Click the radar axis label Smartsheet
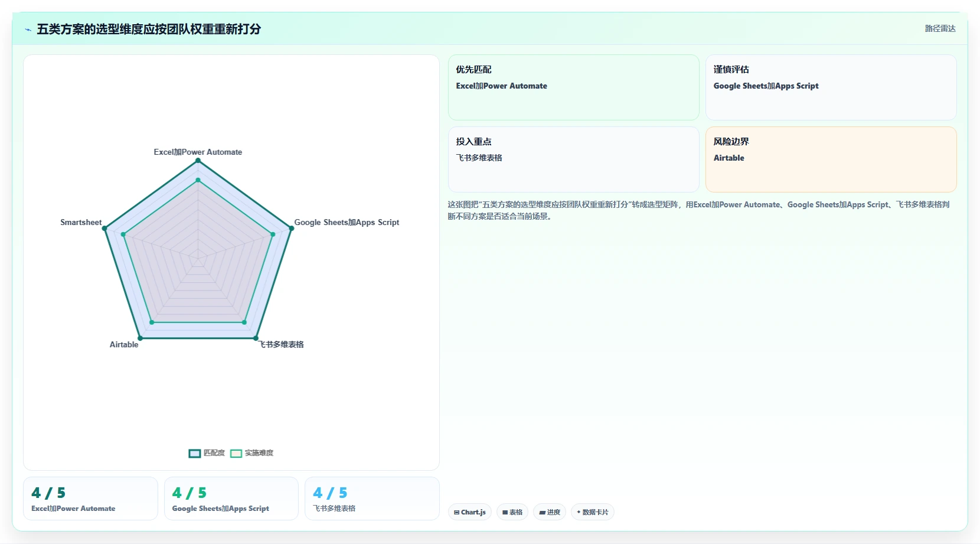Image resolution: width=980 pixels, height=544 pixels. pos(81,222)
